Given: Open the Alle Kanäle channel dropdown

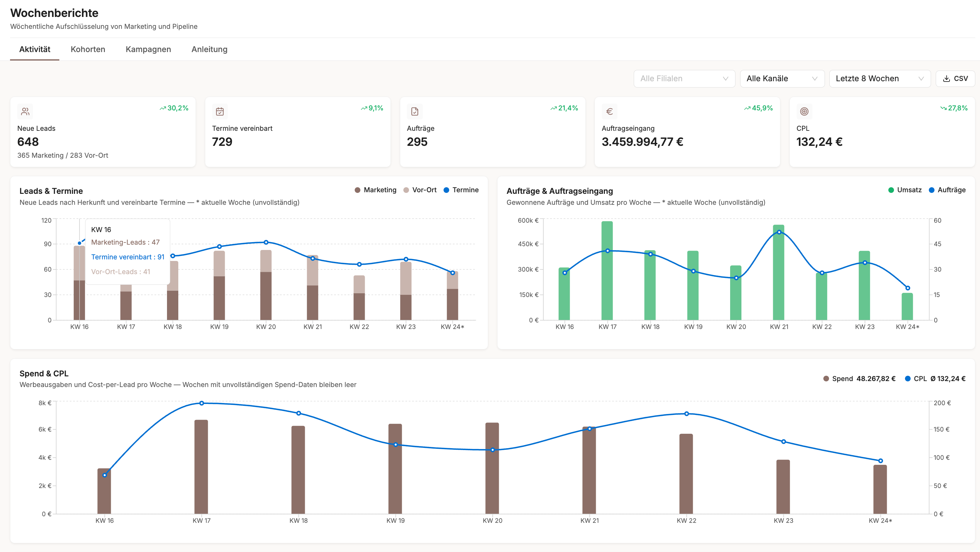Looking at the screenshot, I should click(x=782, y=79).
